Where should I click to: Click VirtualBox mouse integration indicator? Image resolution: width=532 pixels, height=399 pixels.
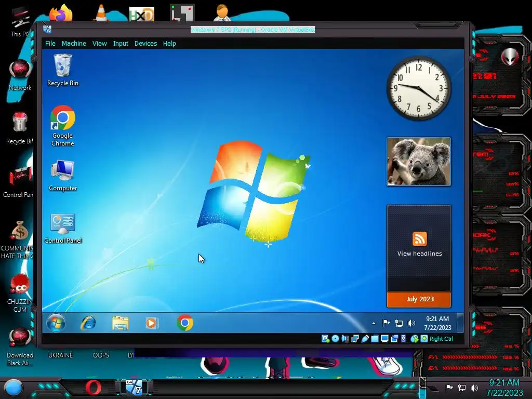tap(414, 339)
